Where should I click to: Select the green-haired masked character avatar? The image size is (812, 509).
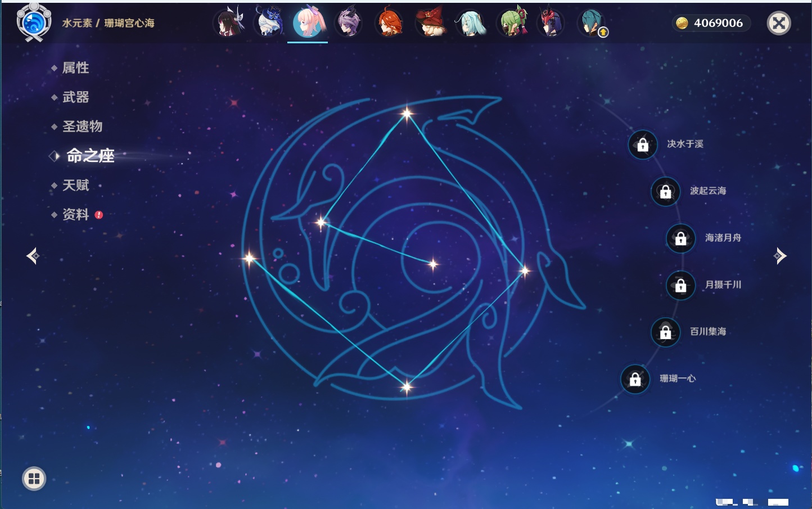coord(512,23)
